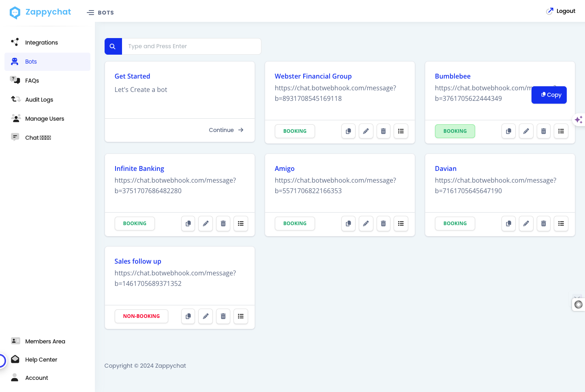Image resolution: width=585 pixels, height=392 pixels.
Task: Edit the Davian bot
Action: (x=526, y=224)
